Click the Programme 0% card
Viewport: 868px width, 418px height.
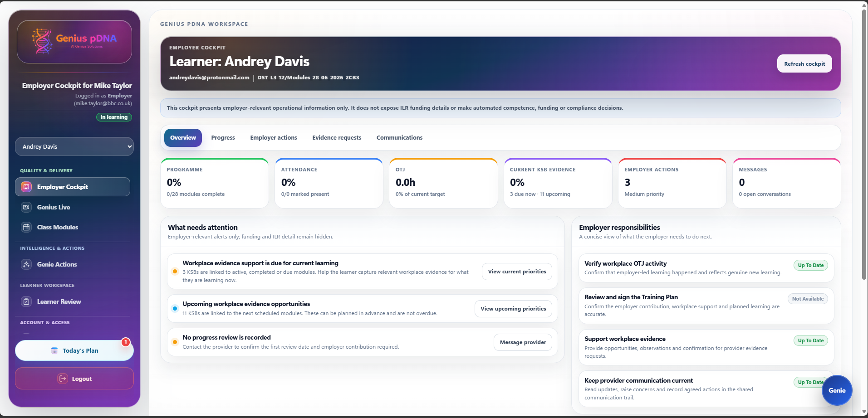pyautogui.click(x=215, y=183)
